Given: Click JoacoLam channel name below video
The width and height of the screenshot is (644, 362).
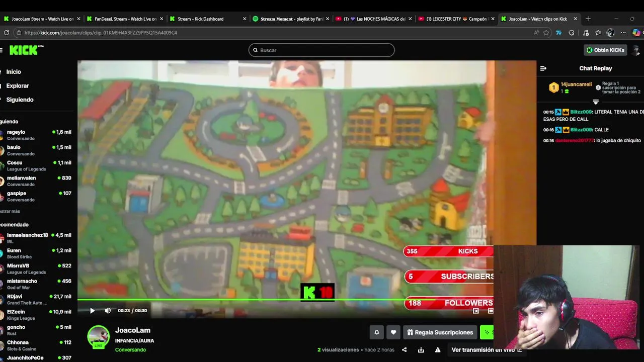Looking at the screenshot, I should click(x=133, y=330).
